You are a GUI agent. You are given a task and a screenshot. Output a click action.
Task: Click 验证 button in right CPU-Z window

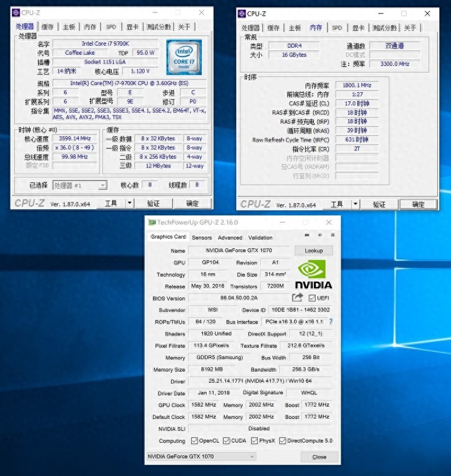click(379, 204)
